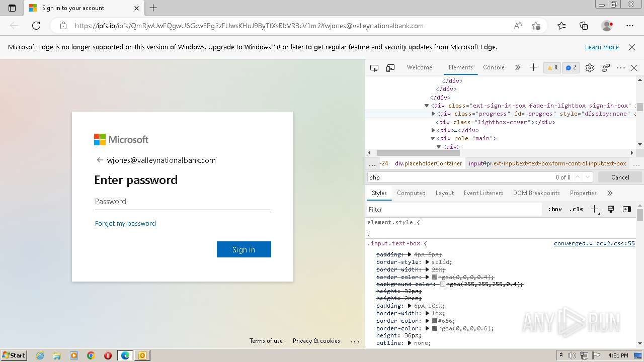This screenshot has width=644, height=362.
Task: Toggle device emulation mode in DevTools
Action: pyautogui.click(x=390, y=68)
